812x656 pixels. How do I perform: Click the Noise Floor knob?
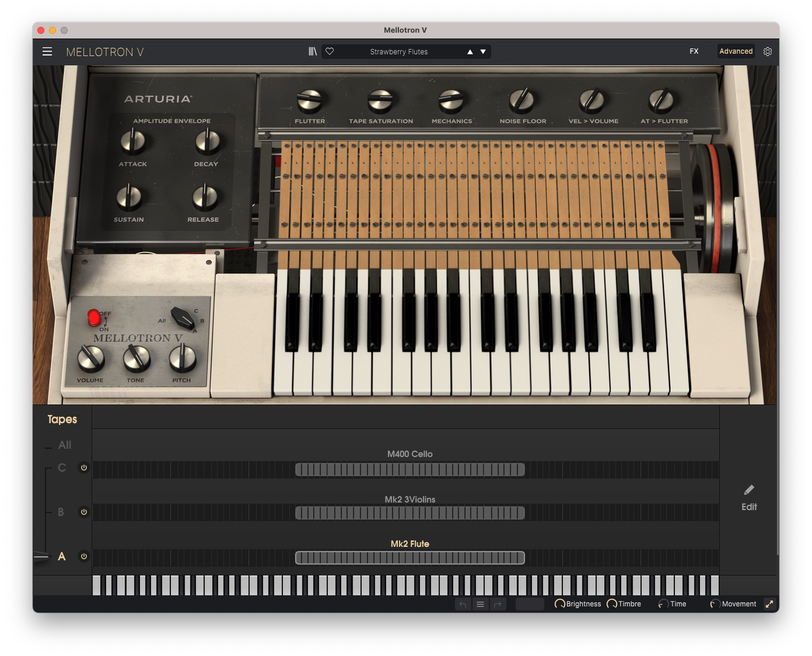[522, 101]
